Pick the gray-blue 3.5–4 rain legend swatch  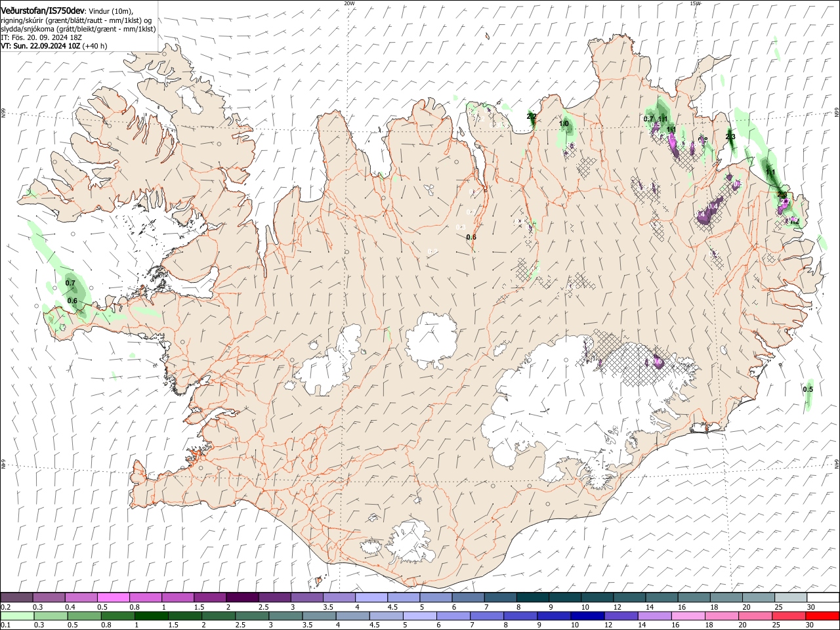[x=319, y=616]
